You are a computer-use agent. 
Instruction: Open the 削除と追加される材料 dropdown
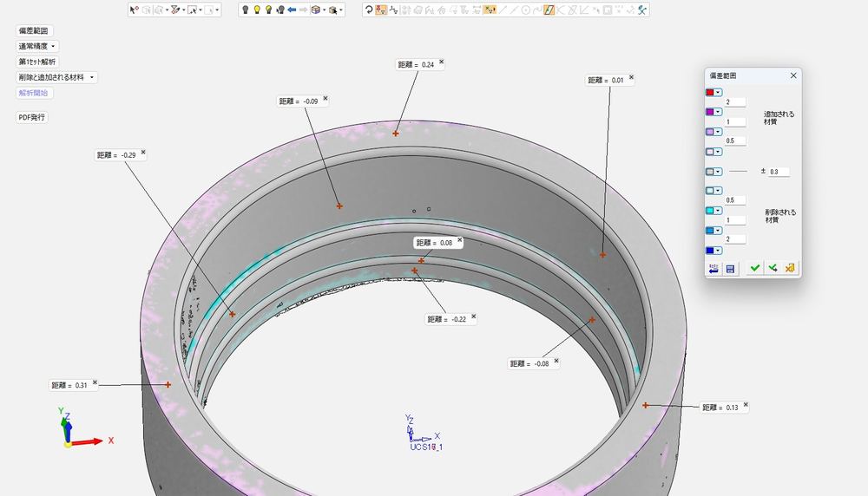click(56, 77)
